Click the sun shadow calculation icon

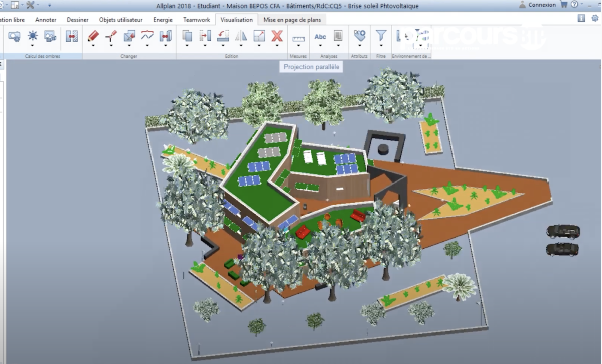click(x=33, y=36)
